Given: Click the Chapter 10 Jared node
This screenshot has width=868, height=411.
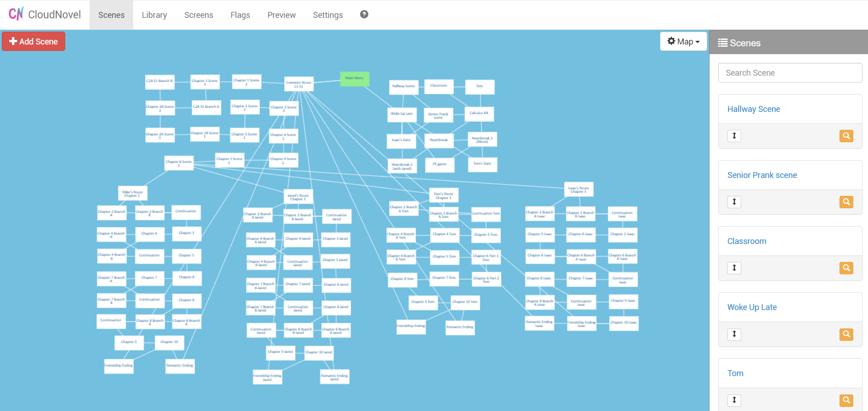Looking at the screenshot, I should 319,353.
